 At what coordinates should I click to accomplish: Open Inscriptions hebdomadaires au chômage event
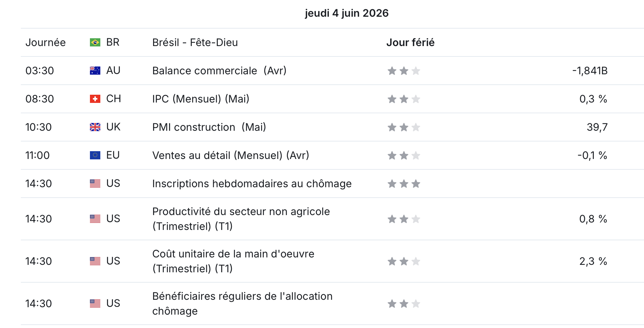252,184
